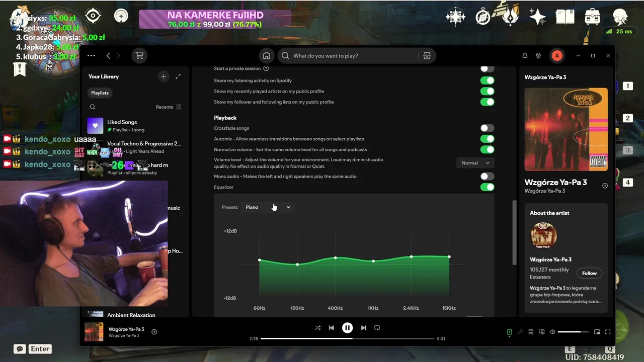This screenshot has height=362, width=644.
Task: Disable Normalize volume toggle
Action: pyautogui.click(x=487, y=149)
